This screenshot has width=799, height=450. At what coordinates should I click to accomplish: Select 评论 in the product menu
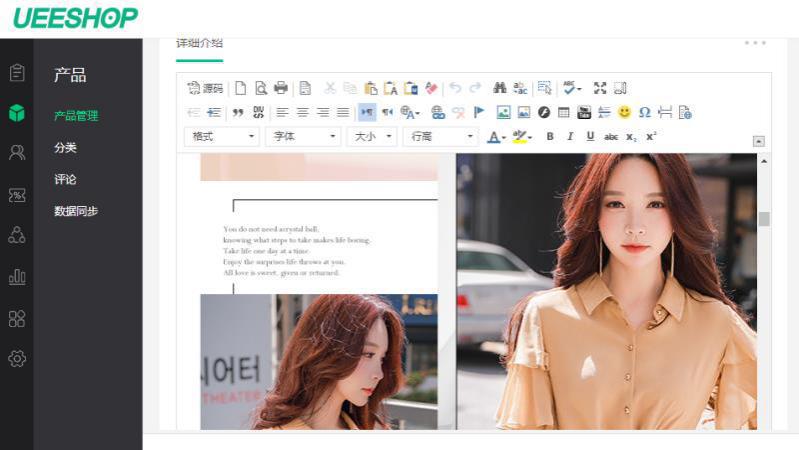click(65, 180)
